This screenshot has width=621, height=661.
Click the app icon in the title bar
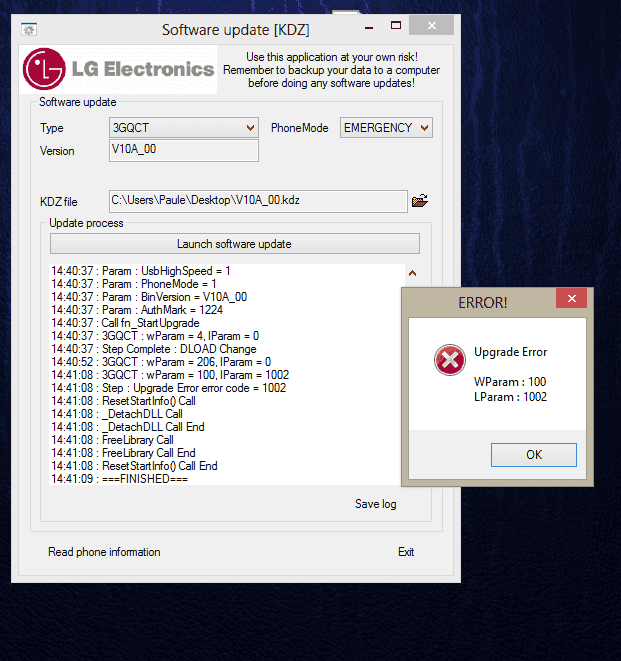[29, 30]
